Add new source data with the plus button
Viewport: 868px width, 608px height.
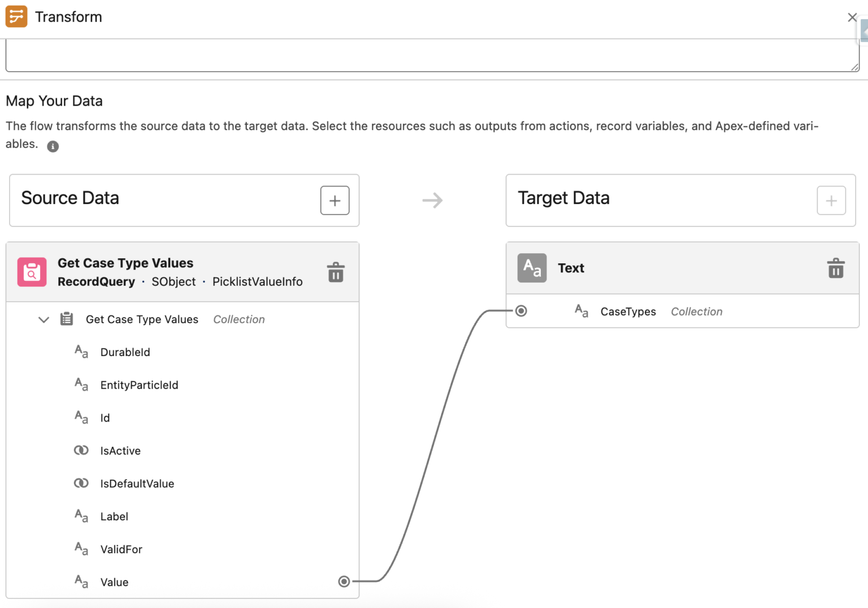[x=335, y=200]
